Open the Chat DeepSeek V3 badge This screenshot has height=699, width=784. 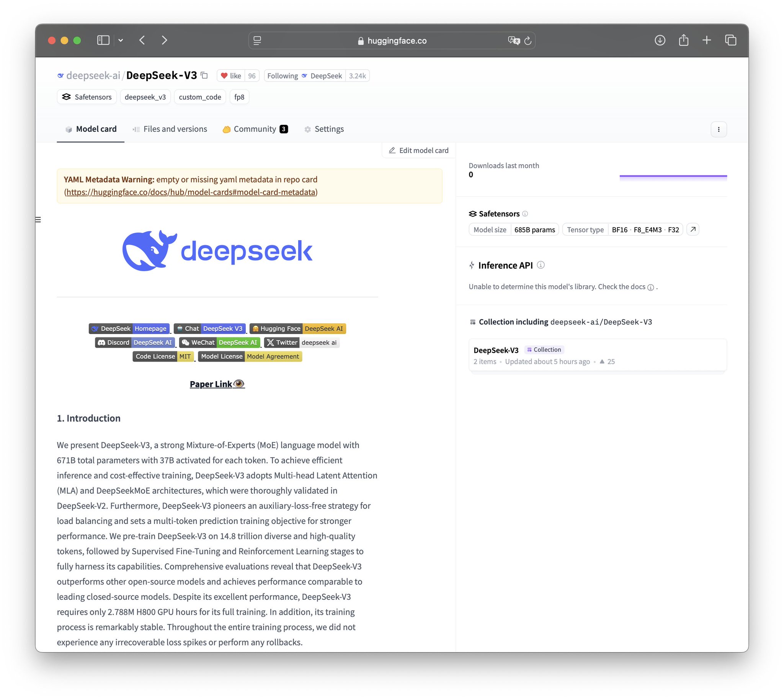tap(210, 328)
